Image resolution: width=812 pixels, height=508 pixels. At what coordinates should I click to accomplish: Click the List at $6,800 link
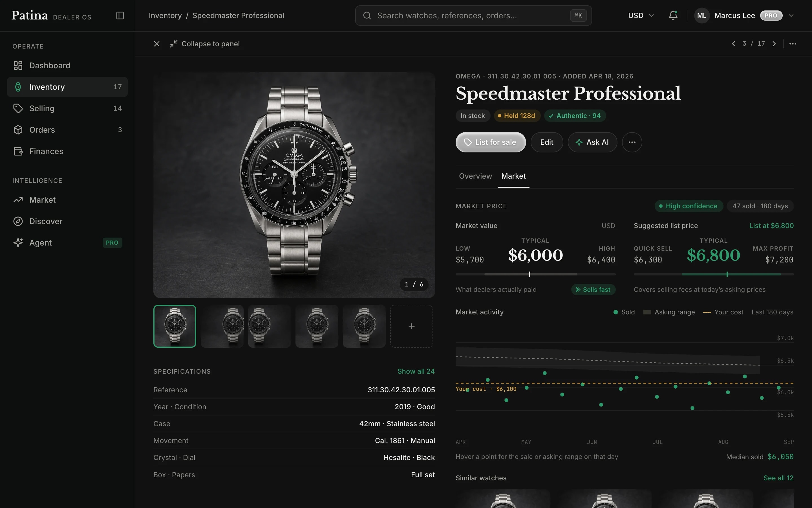pos(771,226)
